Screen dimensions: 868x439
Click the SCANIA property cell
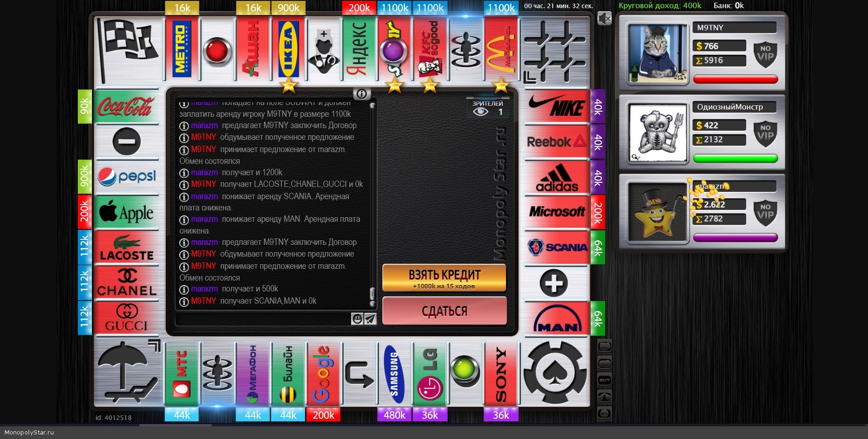click(x=557, y=248)
